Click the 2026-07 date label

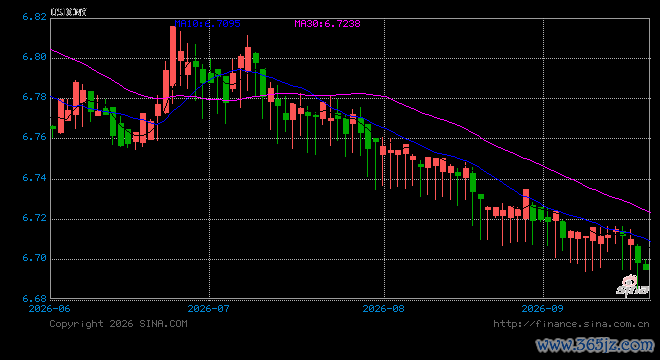coord(209,309)
